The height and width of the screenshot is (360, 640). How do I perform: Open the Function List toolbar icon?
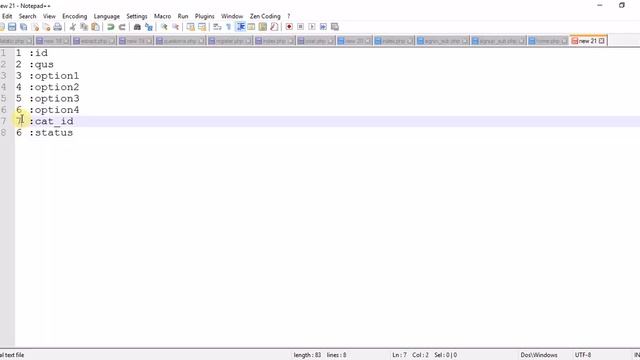[274, 27]
